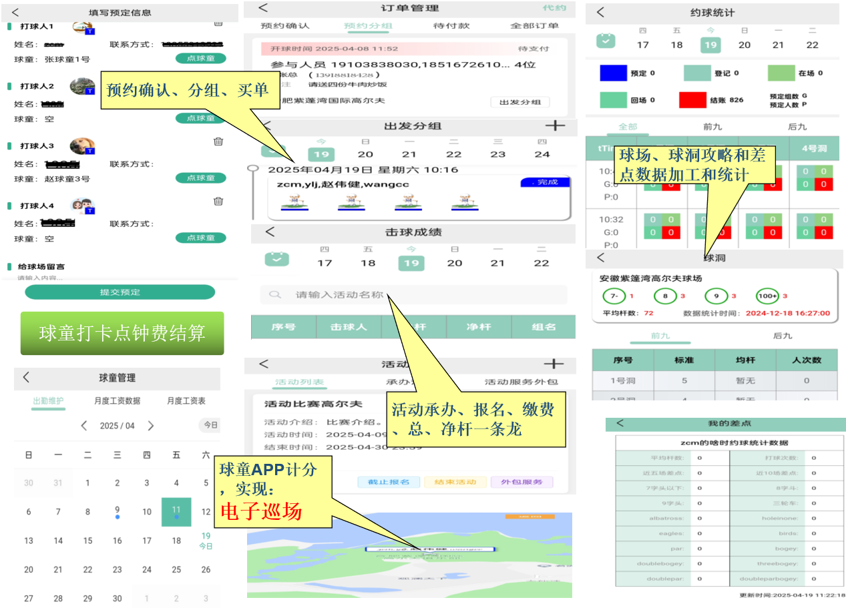Go back from the 活动 screen
Screen dimensions: 846x616
[263, 364]
